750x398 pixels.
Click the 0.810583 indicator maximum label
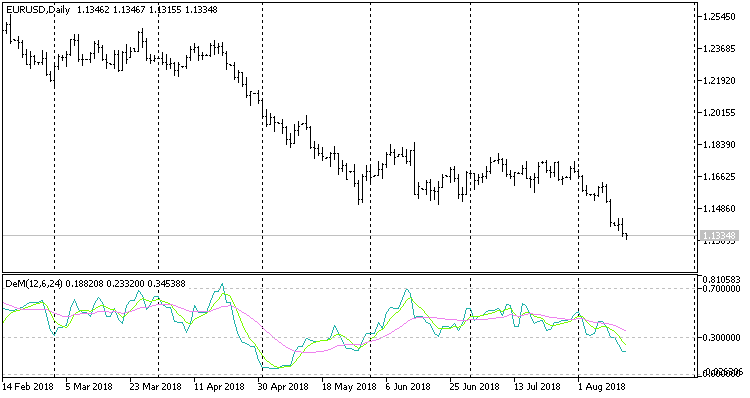coord(721,278)
